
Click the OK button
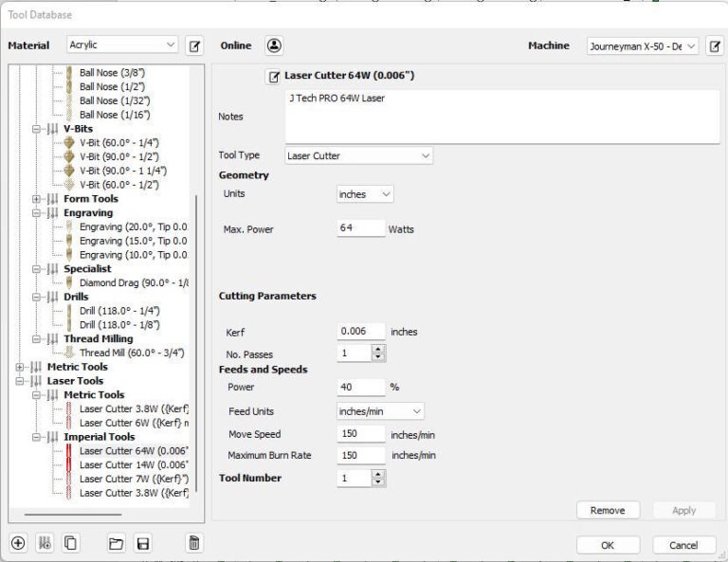pyautogui.click(x=608, y=545)
